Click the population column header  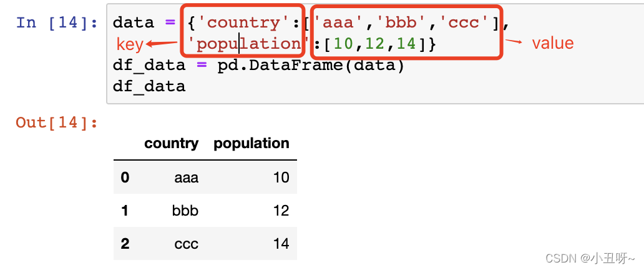click(251, 143)
